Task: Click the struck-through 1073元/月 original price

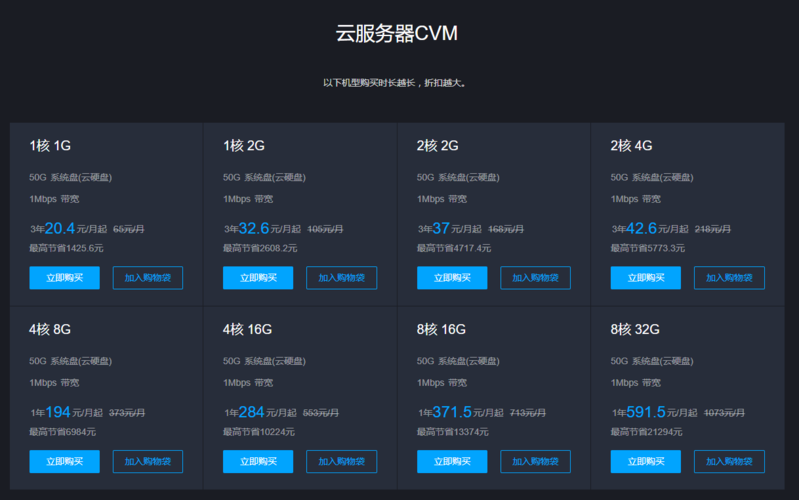Action: click(724, 413)
